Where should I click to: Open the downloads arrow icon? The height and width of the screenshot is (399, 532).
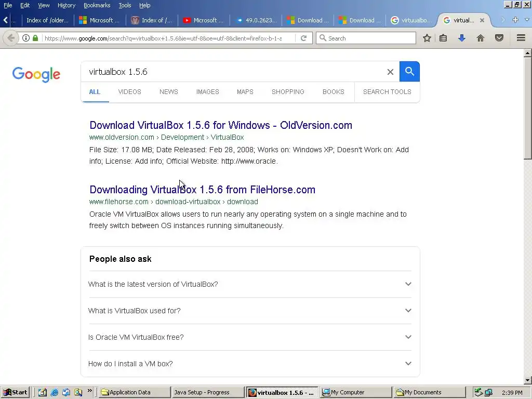pos(461,38)
